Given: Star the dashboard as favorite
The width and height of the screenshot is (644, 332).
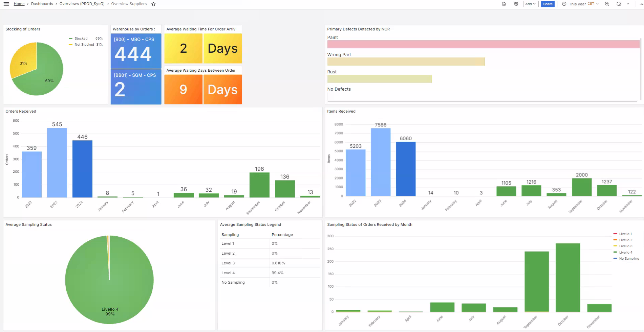Looking at the screenshot, I should pos(153,4).
